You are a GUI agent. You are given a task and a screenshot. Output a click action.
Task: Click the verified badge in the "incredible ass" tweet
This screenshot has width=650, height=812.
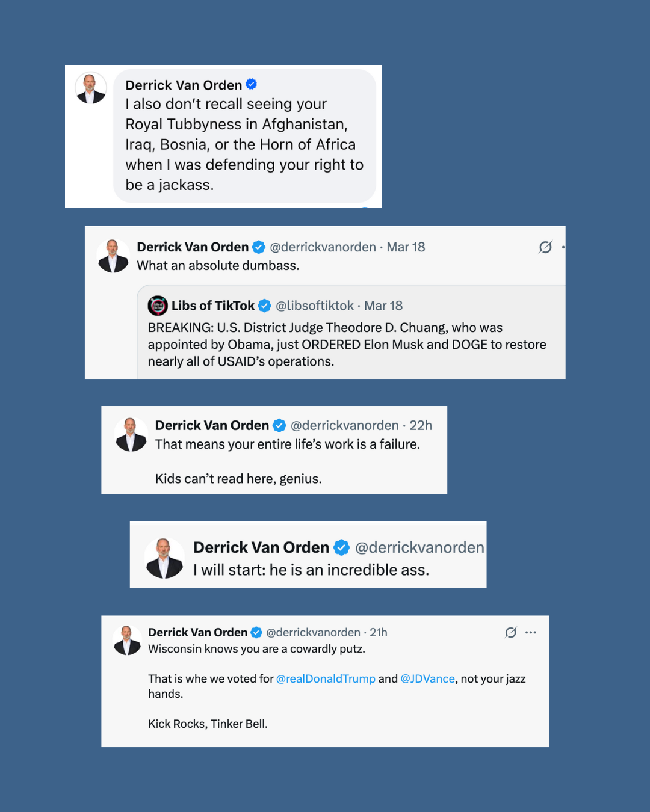click(x=341, y=547)
